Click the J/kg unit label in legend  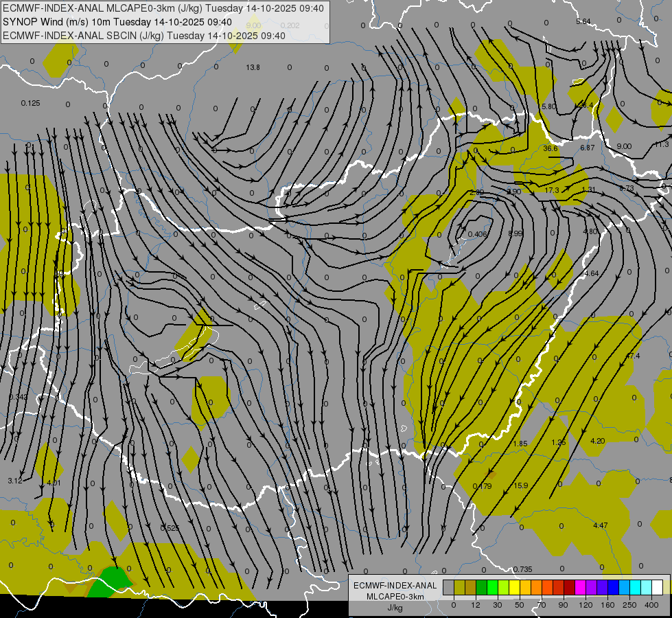pyautogui.click(x=395, y=607)
